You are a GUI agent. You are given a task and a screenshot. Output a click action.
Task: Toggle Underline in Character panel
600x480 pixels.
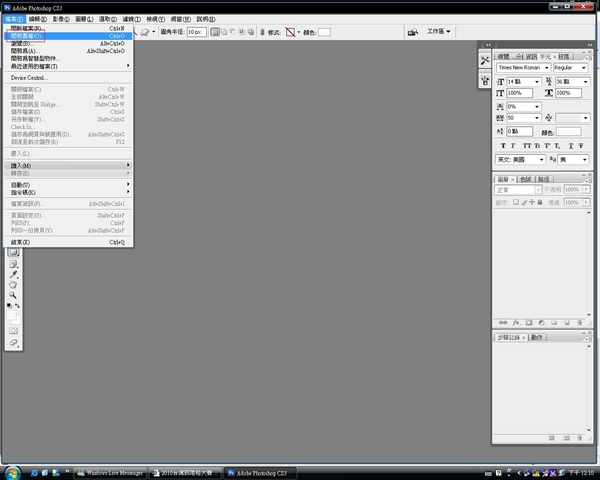[571, 145]
